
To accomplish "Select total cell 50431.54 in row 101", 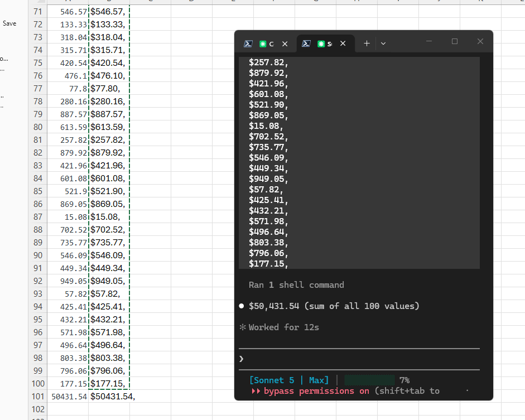I will click(x=68, y=397).
